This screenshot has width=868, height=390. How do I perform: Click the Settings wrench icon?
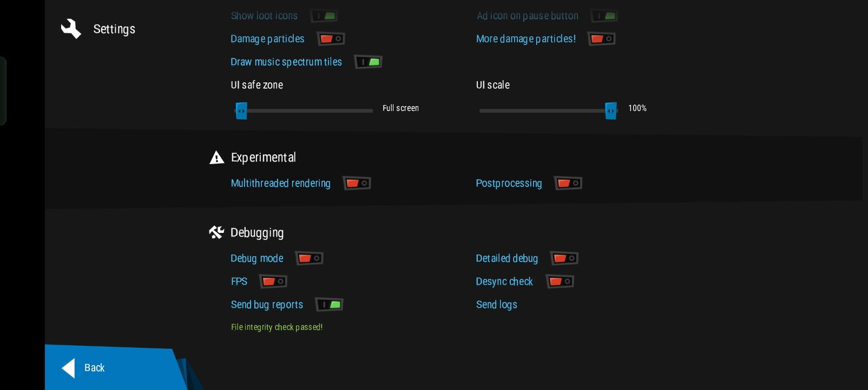(71, 29)
